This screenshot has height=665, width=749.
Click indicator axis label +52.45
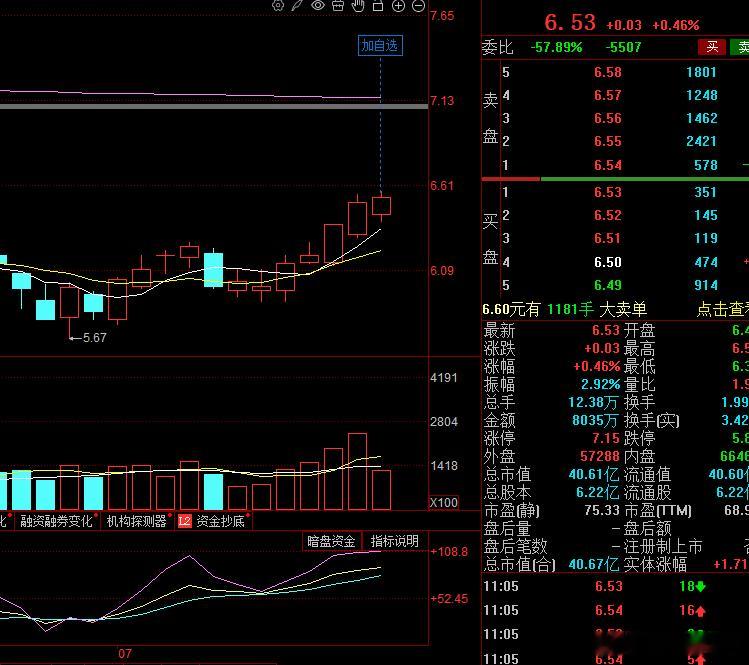[x=449, y=599]
